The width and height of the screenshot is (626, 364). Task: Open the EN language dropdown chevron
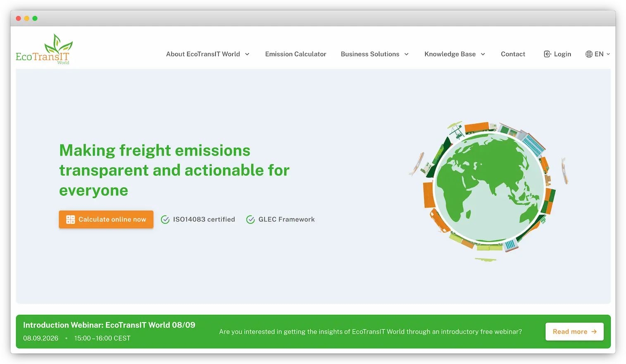tap(608, 54)
